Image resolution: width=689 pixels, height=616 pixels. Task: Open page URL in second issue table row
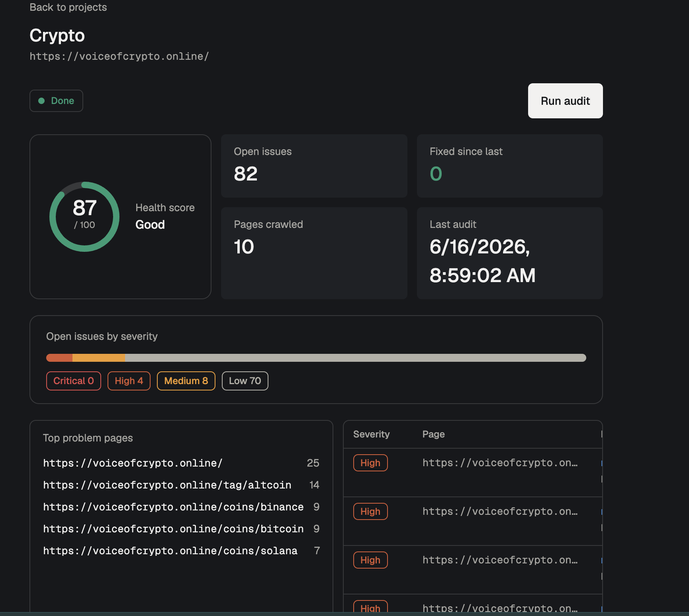(x=500, y=512)
